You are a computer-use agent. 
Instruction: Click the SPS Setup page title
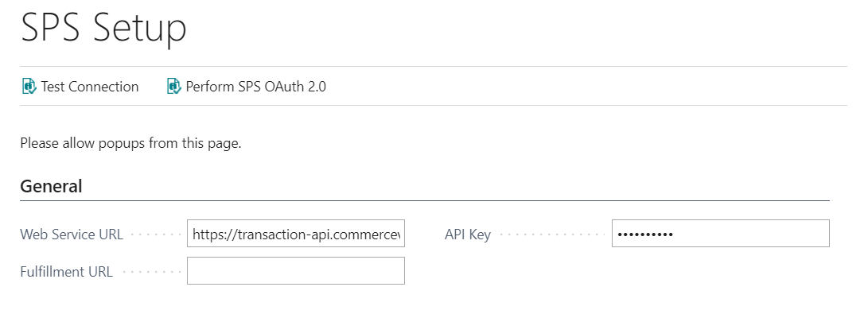pos(103,28)
